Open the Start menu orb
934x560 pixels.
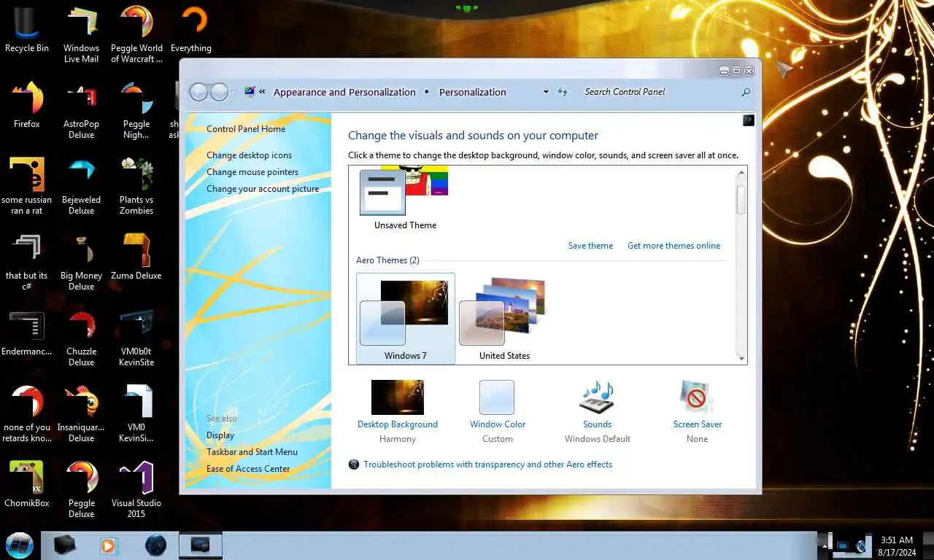20,545
